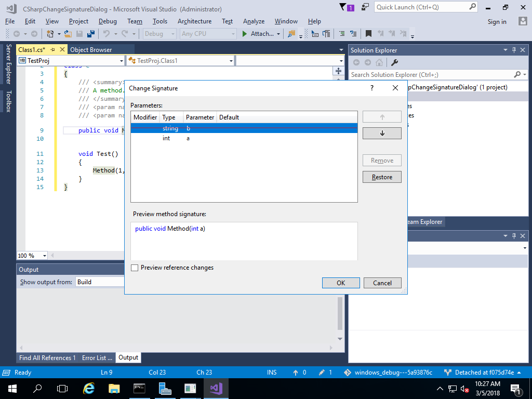This screenshot has height=399, width=532.
Task: Expand the Attach button dropdown arrow
Action: click(x=278, y=34)
